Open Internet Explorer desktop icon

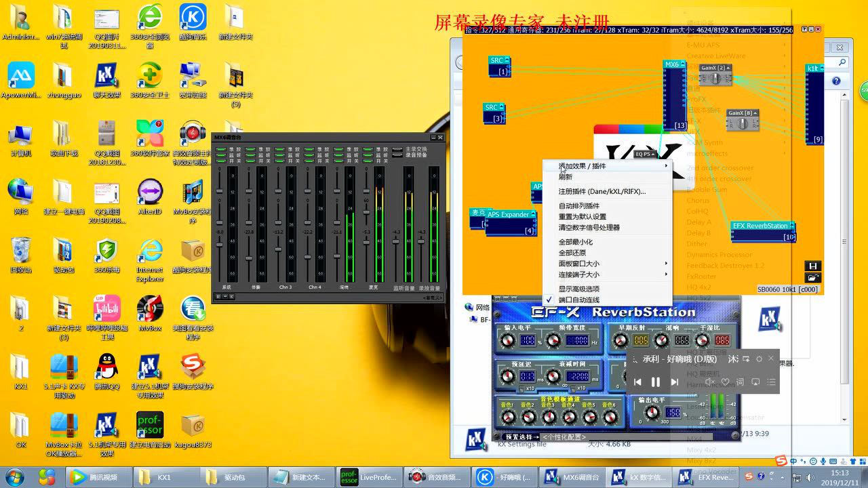(x=149, y=260)
